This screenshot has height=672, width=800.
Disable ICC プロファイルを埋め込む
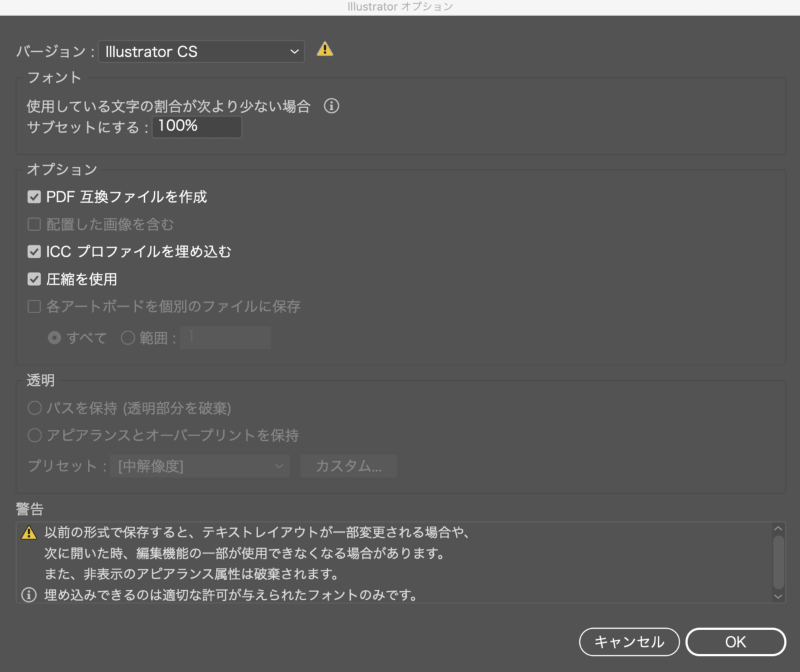point(33,251)
